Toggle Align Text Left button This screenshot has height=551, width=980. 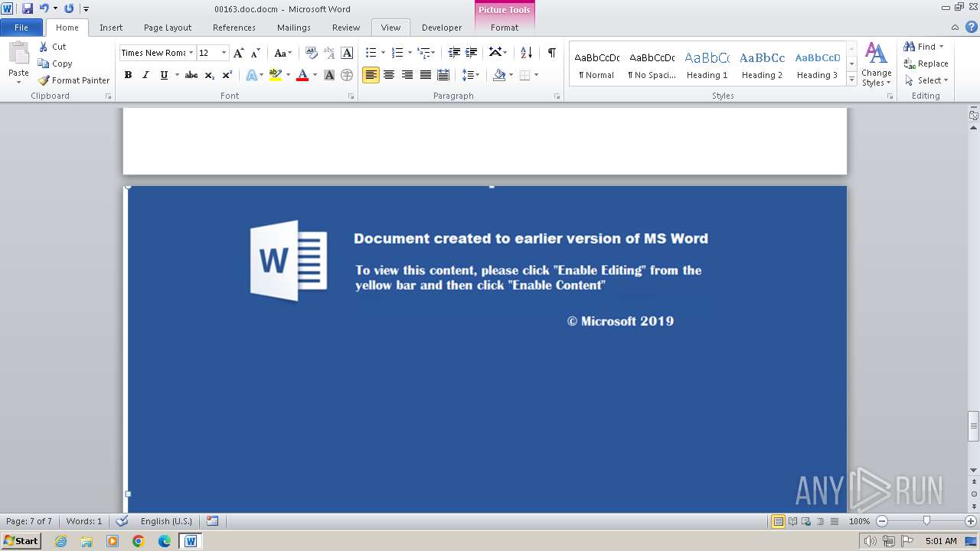371,75
